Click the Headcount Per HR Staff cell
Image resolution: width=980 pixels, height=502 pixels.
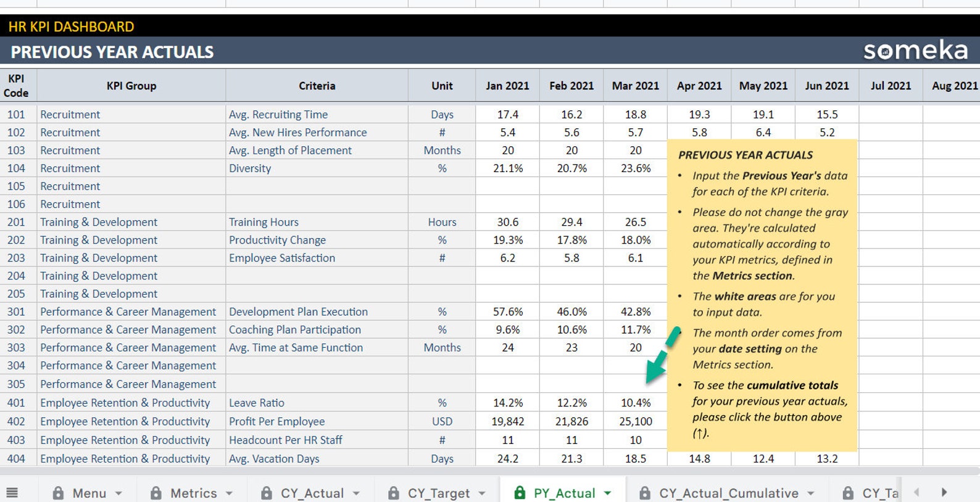click(x=317, y=440)
